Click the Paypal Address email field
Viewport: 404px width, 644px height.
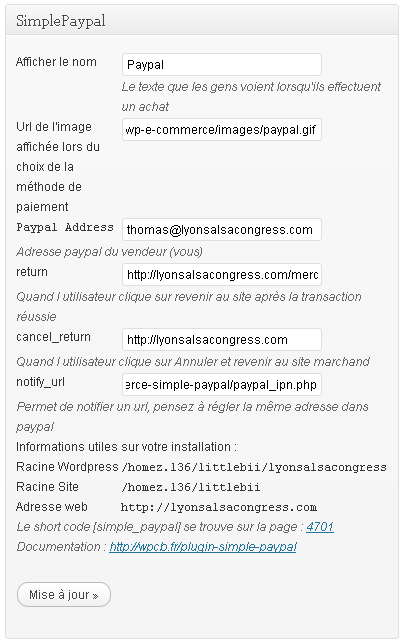(222, 230)
